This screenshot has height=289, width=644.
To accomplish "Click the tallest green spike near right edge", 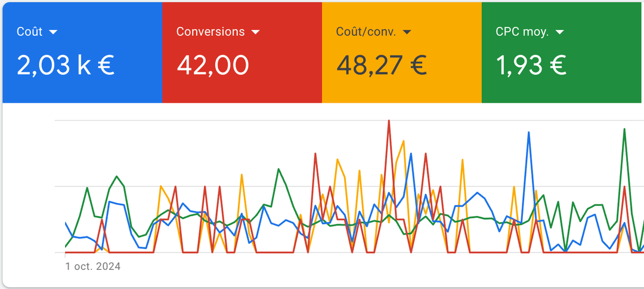I will [624, 130].
